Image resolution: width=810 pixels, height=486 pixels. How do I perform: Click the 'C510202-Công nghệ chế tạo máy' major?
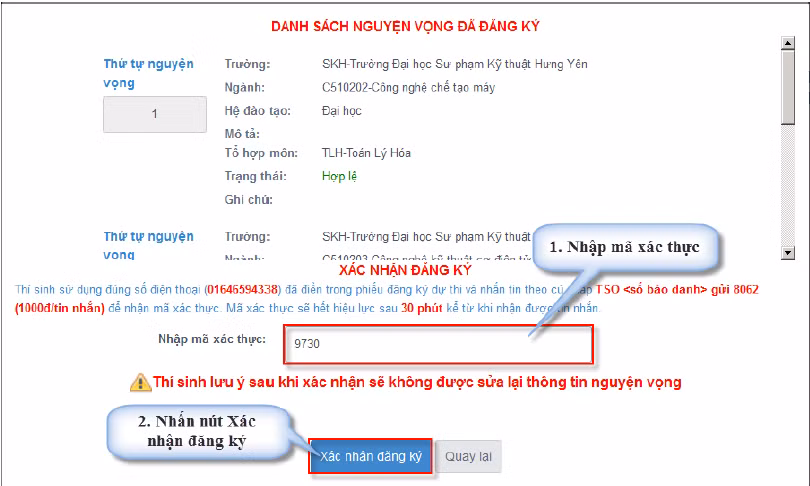click(x=408, y=87)
